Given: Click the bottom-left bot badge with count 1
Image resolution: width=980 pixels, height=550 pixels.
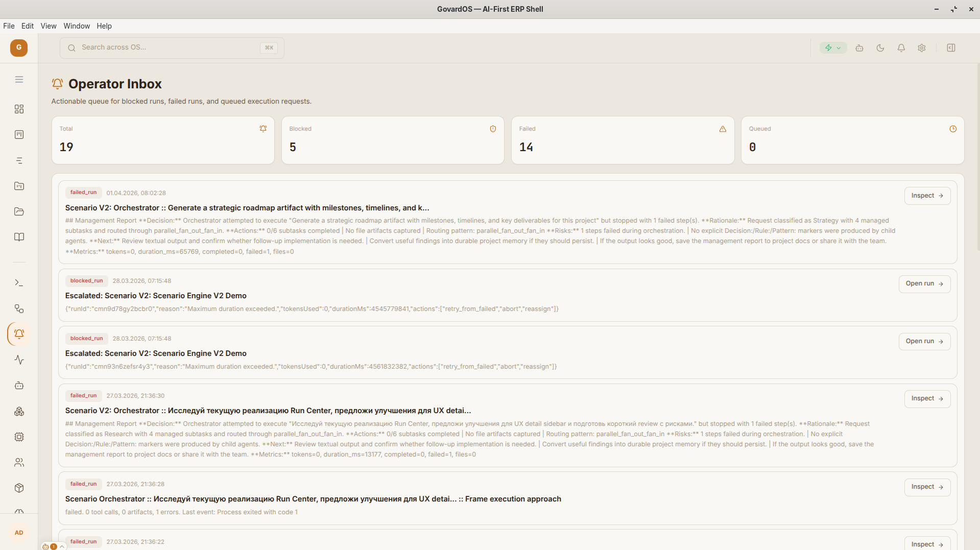Looking at the screenshot, I should (x=49, y=546).
